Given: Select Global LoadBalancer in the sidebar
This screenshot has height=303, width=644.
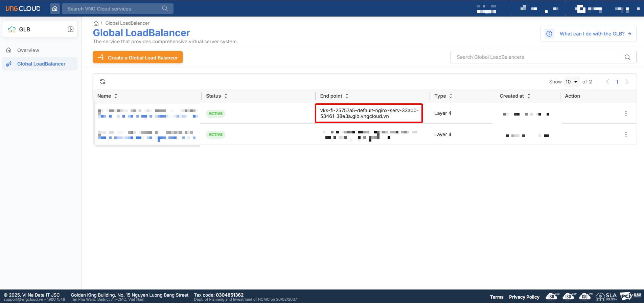Looking at the screenshot, I should [41, 64].
